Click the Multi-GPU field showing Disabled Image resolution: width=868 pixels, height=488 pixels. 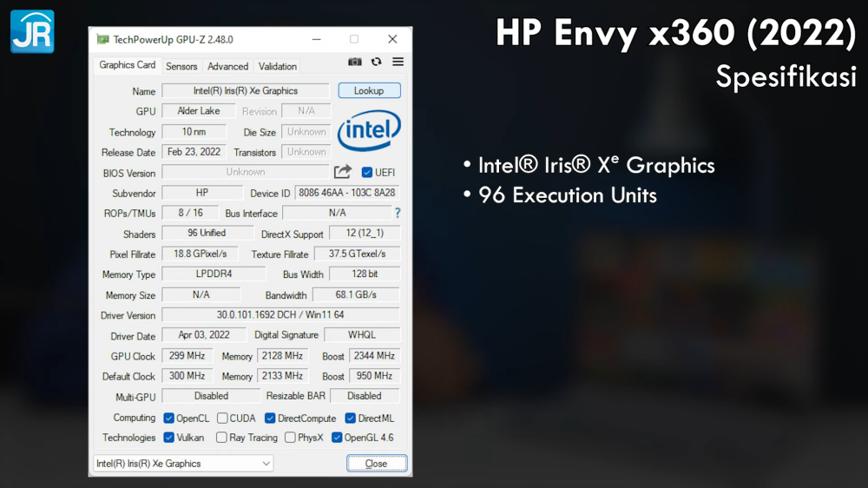[x=211, y=396]
